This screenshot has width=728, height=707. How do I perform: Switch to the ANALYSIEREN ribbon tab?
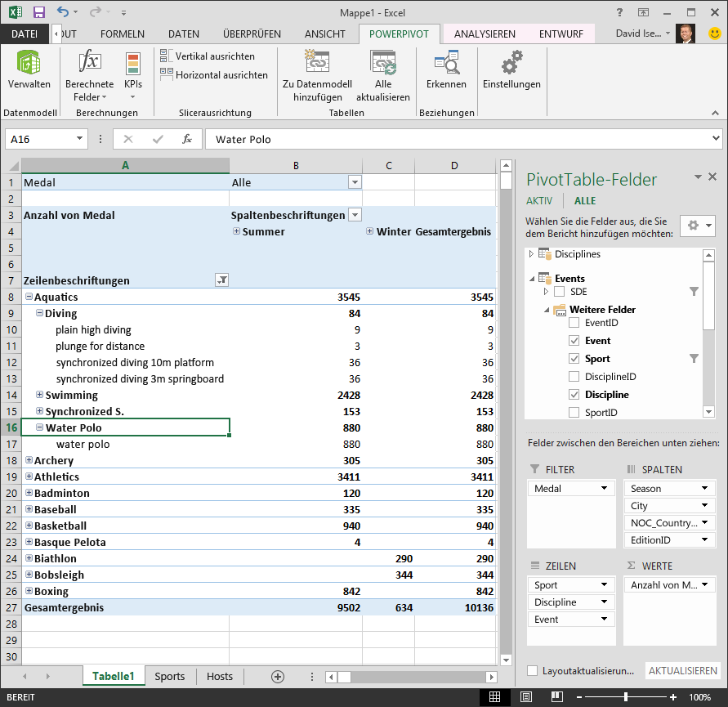[x=484, y=34]
